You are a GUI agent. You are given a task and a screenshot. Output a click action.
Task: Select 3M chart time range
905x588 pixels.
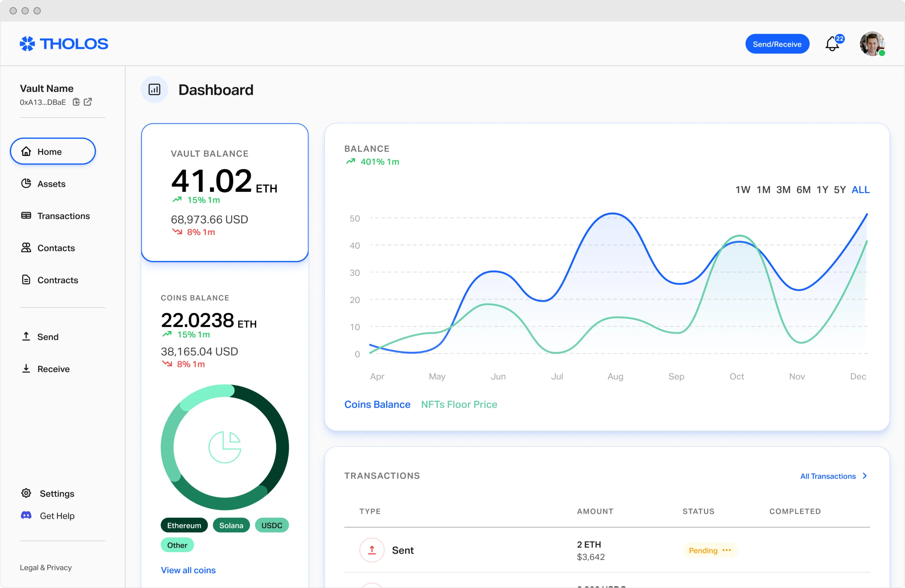pyautogui.click(x=783, y=189)
